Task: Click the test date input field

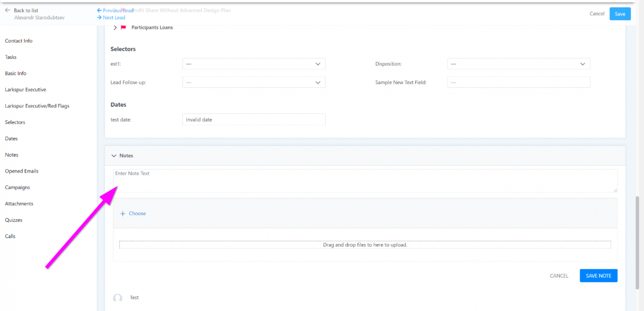Action: coord(253,120)
